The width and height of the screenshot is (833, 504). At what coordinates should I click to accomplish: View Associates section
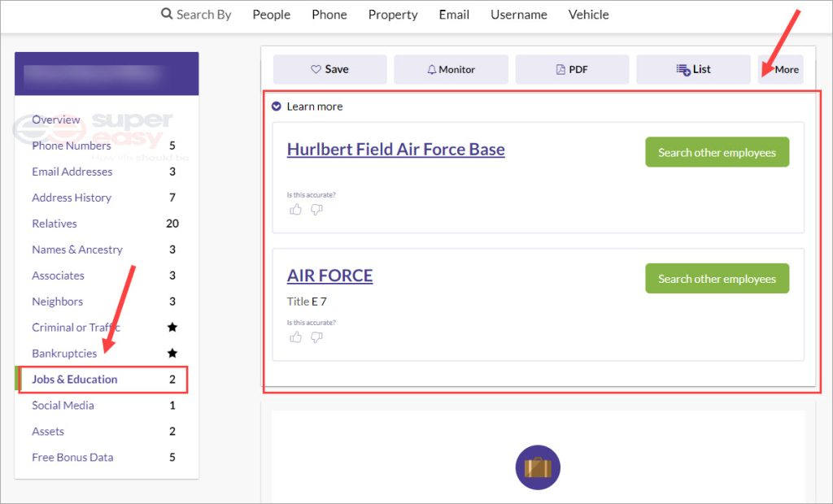coord(58,276)
